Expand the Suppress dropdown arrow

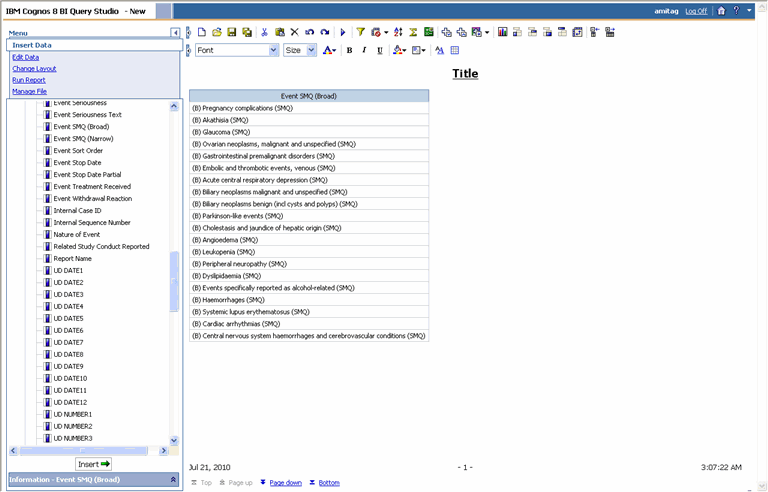coord(386,33)
